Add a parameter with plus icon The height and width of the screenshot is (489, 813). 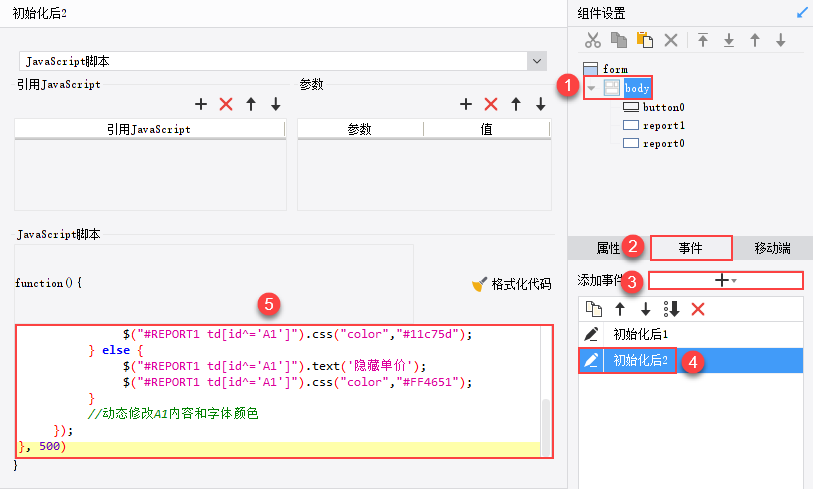click(x=466, y=104)
